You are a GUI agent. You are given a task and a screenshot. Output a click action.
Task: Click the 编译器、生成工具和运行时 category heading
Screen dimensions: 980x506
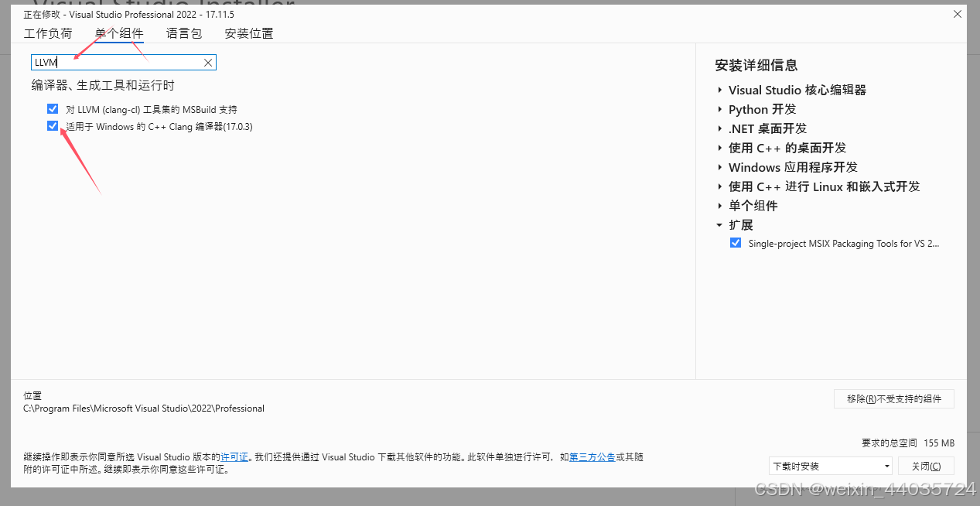pyautogui.click(x=103, y=85)
